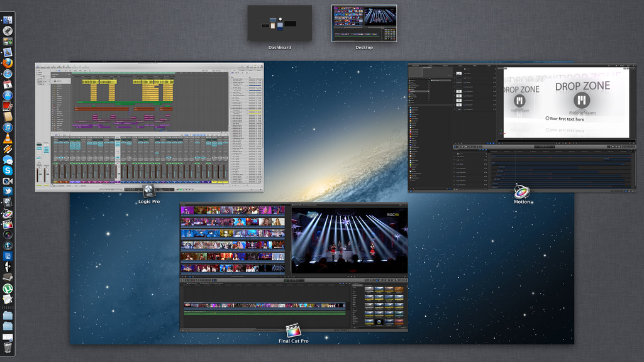Image resolution: width=644 pixels, height=362 pixels.
Task: Switch to the Dashboard space
Action: click(279, 23)
